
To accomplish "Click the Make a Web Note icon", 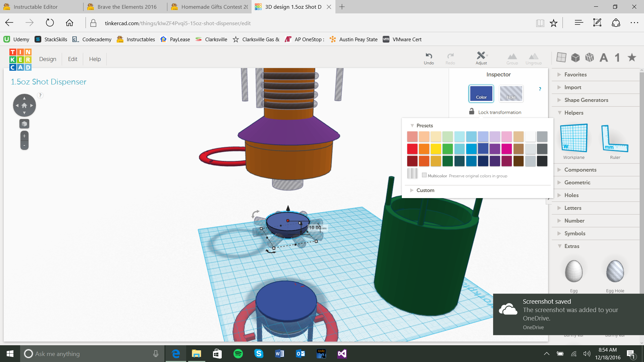I will (597, 22).
